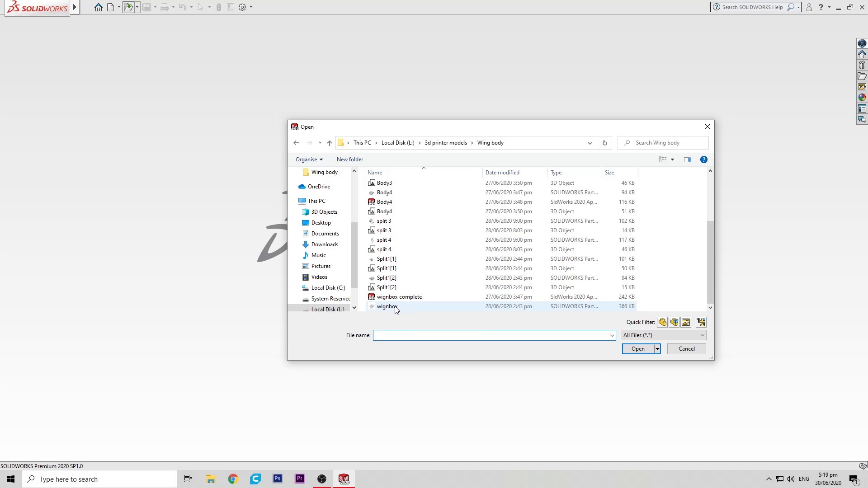Screen dimensions: 868x488
Task: Open the Custom Properties task pane tab
Action: 862,108
